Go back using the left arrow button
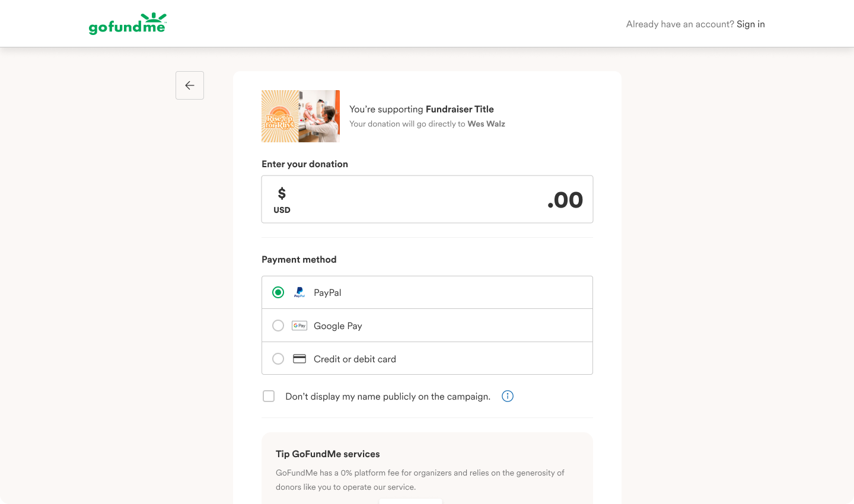 190,85
